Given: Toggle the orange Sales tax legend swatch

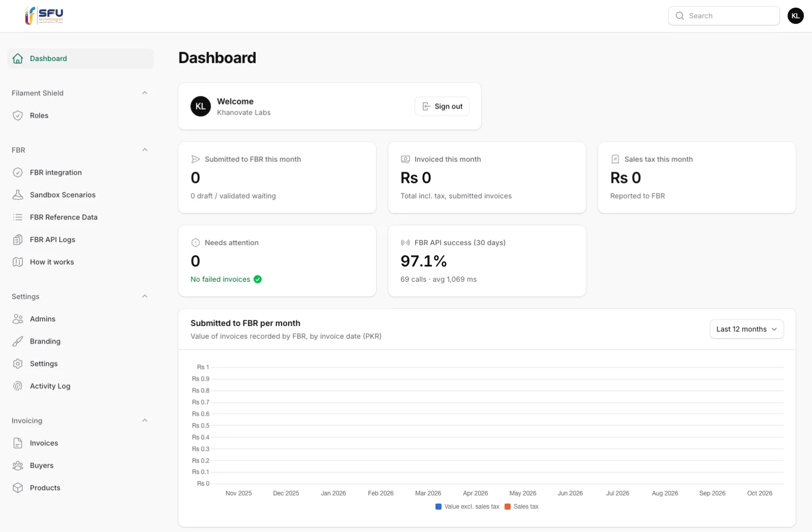Looking at the screenshot, I should 507,507.
